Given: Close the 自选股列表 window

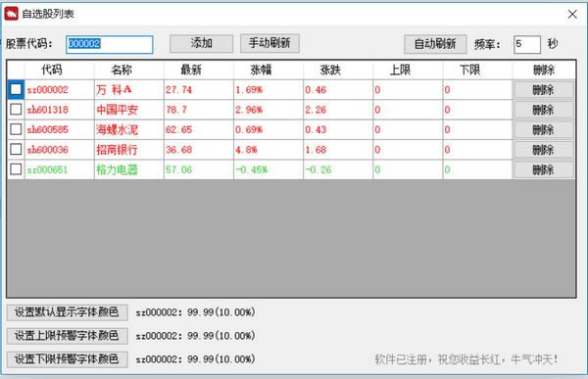Looking at the screenshot, I should pyautogui.click(x=572, y=15).
